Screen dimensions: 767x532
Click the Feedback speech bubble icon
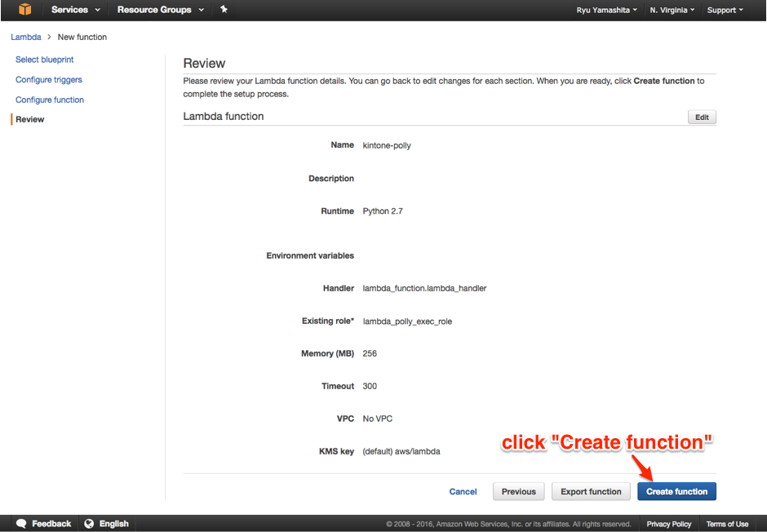tap(21, 523)
